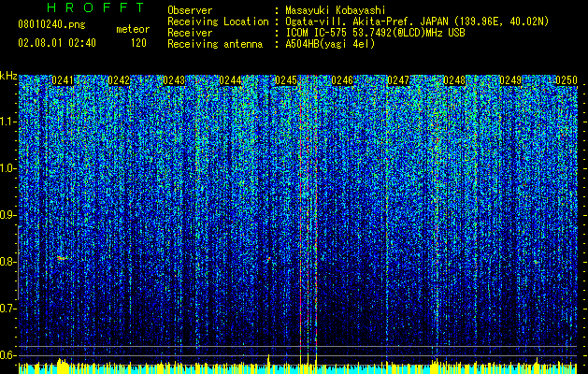This screenshot has width=588, height=374.
Task: Click the 0241 time marker
Action: tap(63, 80)
